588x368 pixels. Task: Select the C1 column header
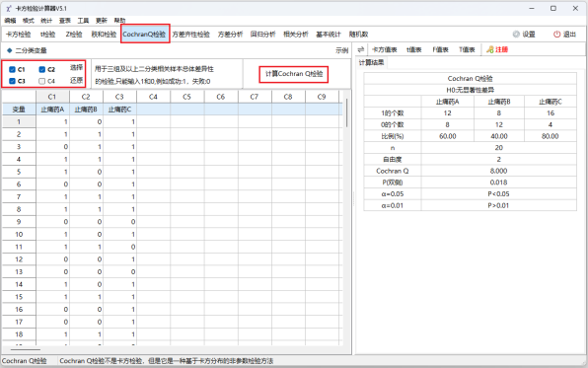52,97
